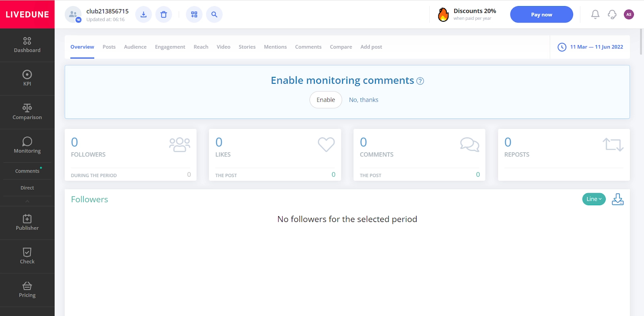The image size is (644, 316).
Task: Switch to the Audience tab
Action: click(135, 47)
